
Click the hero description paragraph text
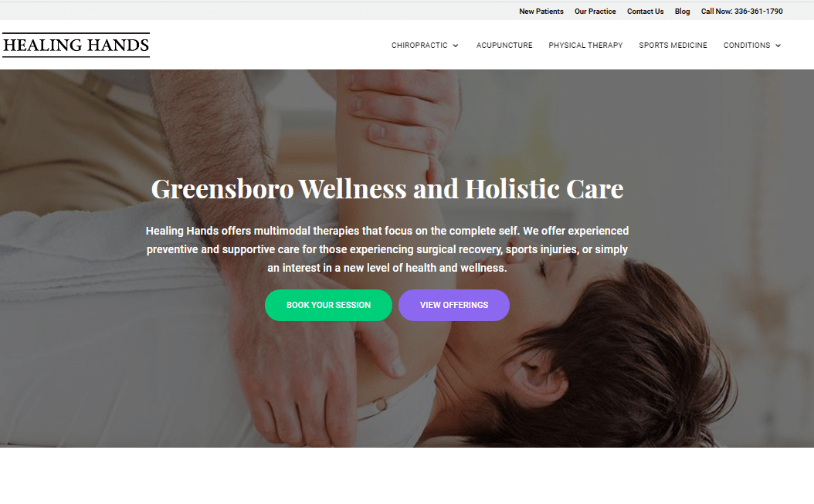click(387, 249)
